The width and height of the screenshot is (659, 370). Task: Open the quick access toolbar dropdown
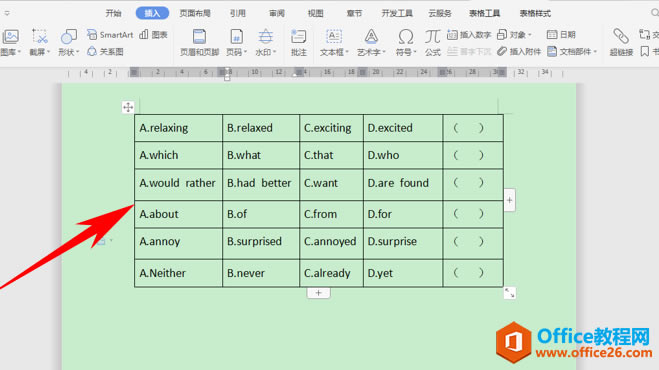7,13
